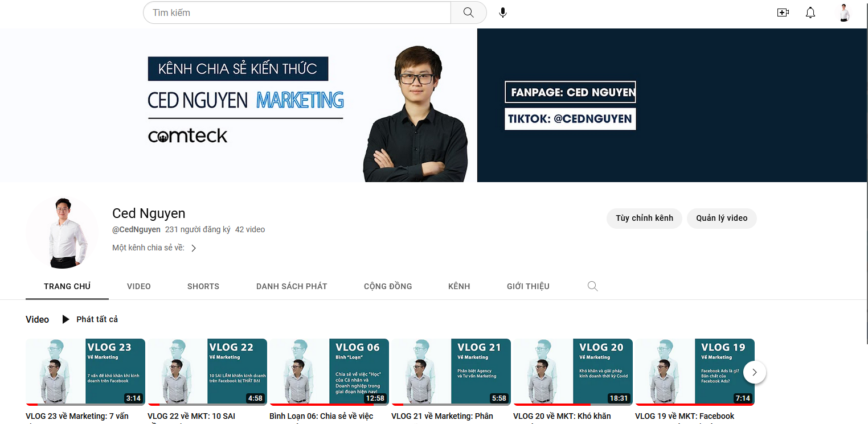Image resolution: width=868 pixels, height=424 pixels.
Task: Open account avatar menu in top bar
Action: pos(844,13)
